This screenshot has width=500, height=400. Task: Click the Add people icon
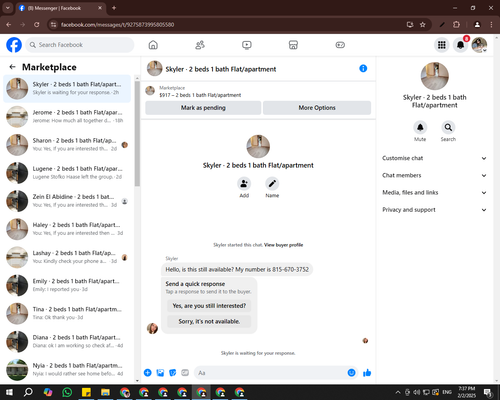pyautogui.click(x=244, y=184)
